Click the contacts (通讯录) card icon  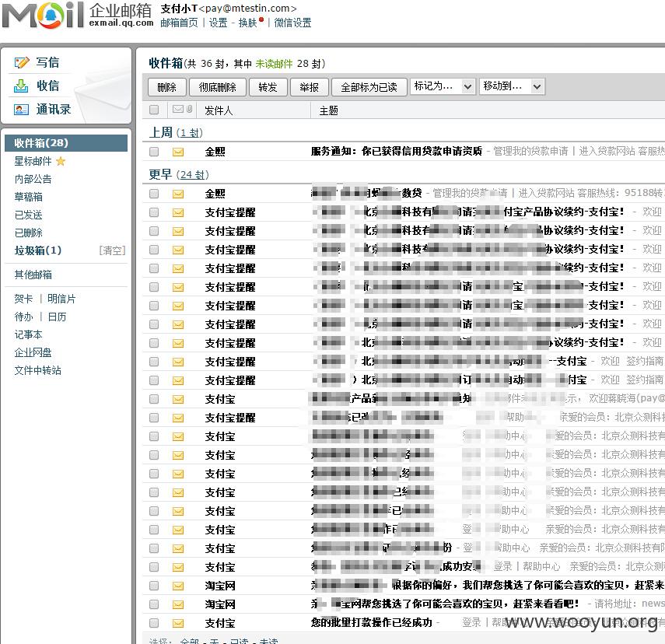point(21,110)
